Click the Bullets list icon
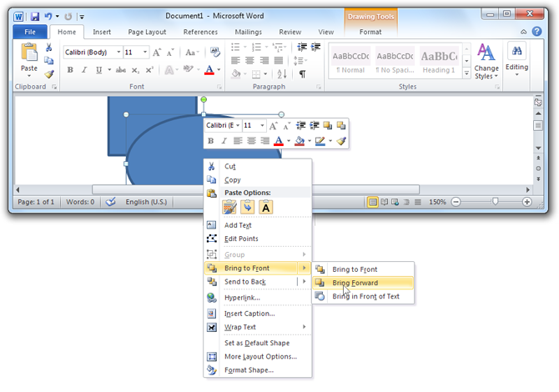The height and width of the screenshot is (392, 559). [x=235, y=47]
